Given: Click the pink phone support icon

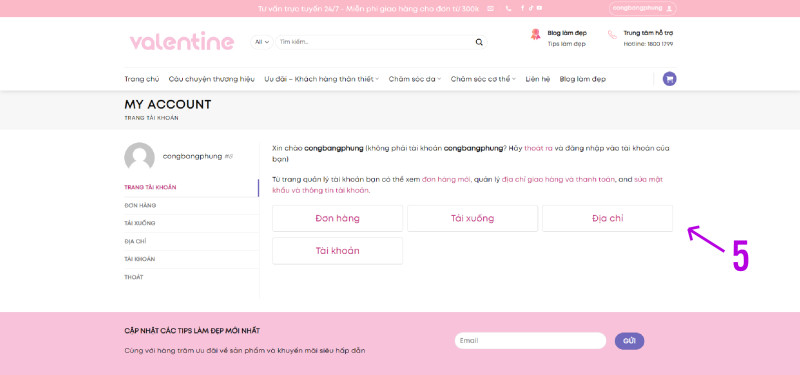Looking at the screenshot, I should point(612,35).
